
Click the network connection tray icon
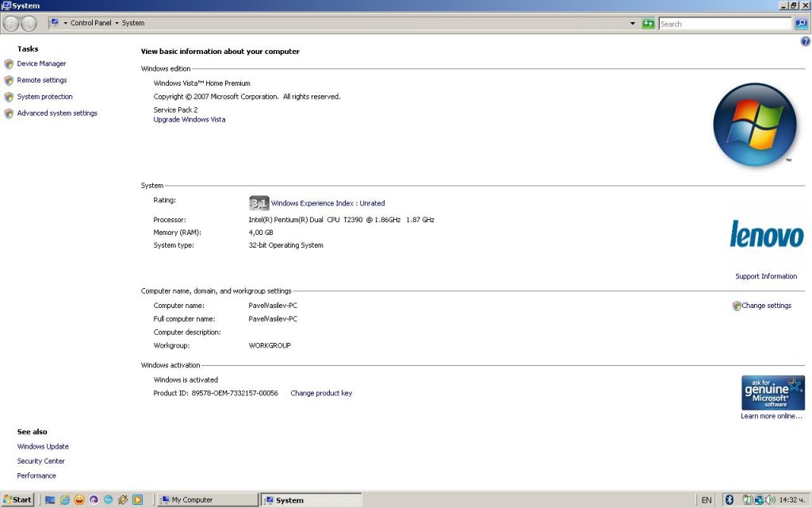759,500
